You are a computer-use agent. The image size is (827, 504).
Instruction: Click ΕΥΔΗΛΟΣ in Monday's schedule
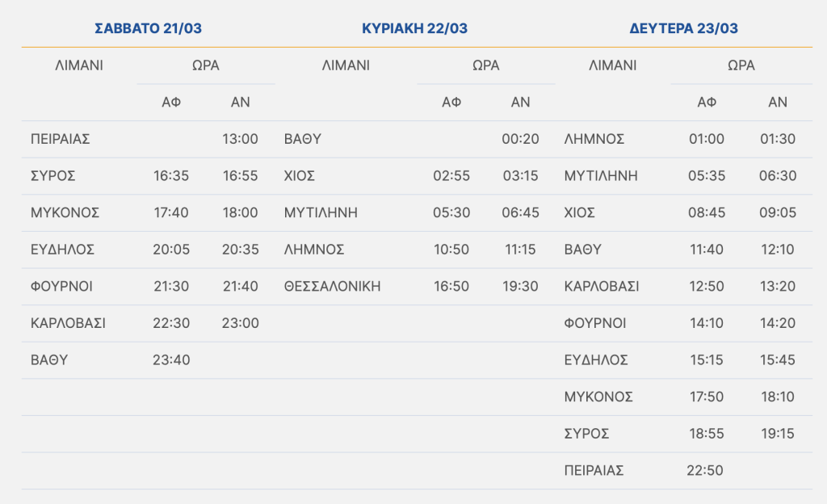596,359
